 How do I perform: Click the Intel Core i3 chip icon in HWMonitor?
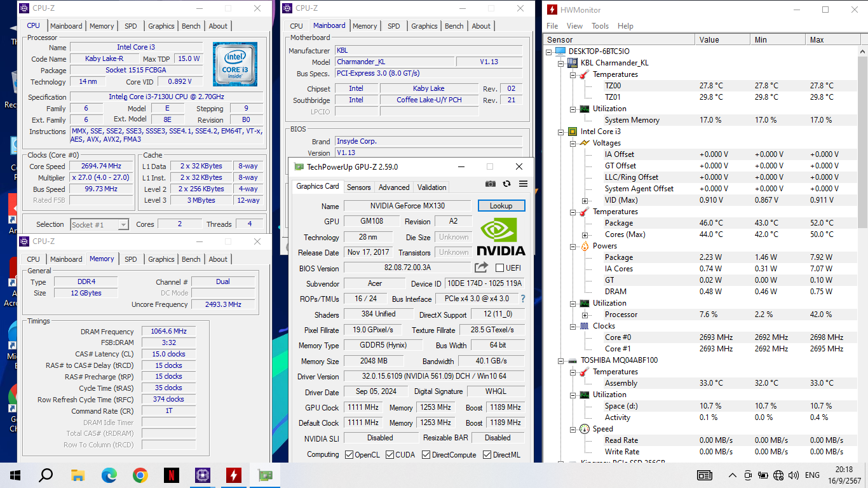pyautogui.click(x=573, y=132)
